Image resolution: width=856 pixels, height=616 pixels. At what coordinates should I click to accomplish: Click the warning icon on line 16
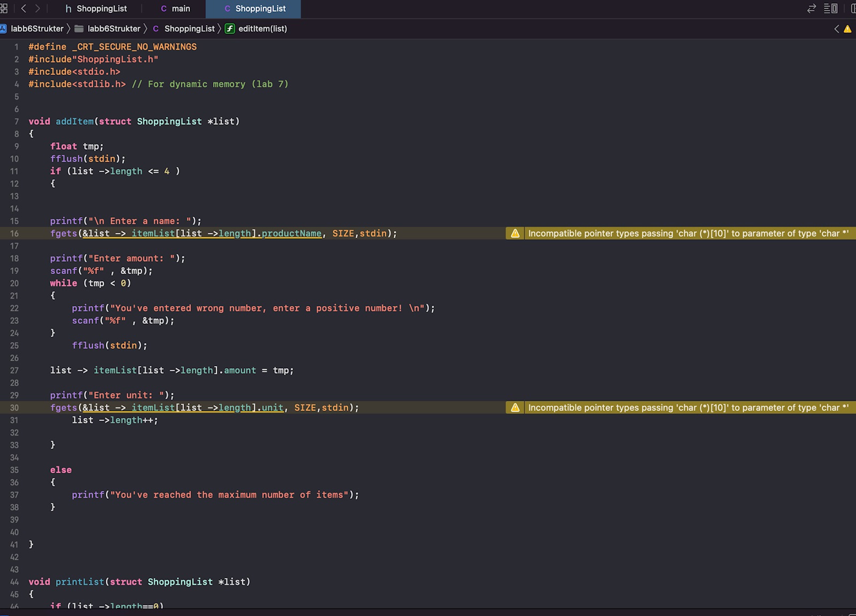(515, 233)
